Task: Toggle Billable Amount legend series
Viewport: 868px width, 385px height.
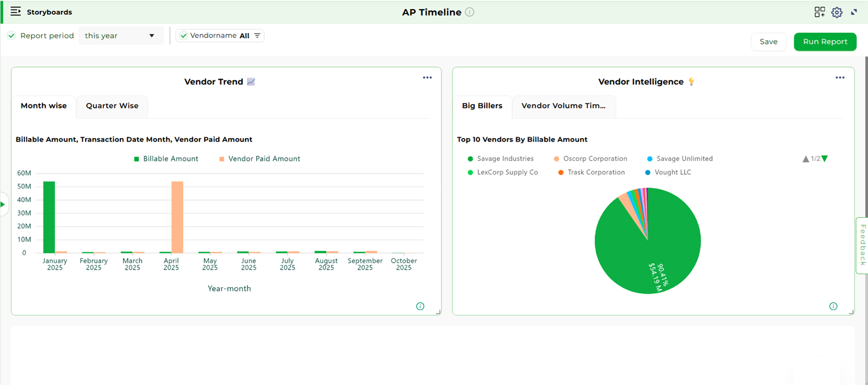Action: (166, 159)
